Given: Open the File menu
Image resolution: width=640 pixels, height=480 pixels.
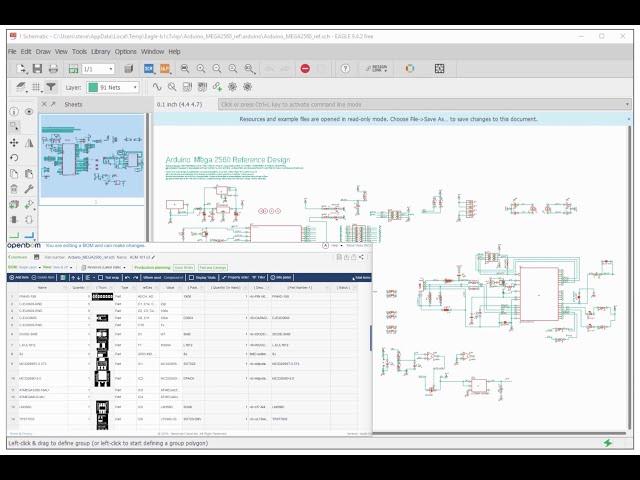Looking at the screenshot, I should coord(12,51).
